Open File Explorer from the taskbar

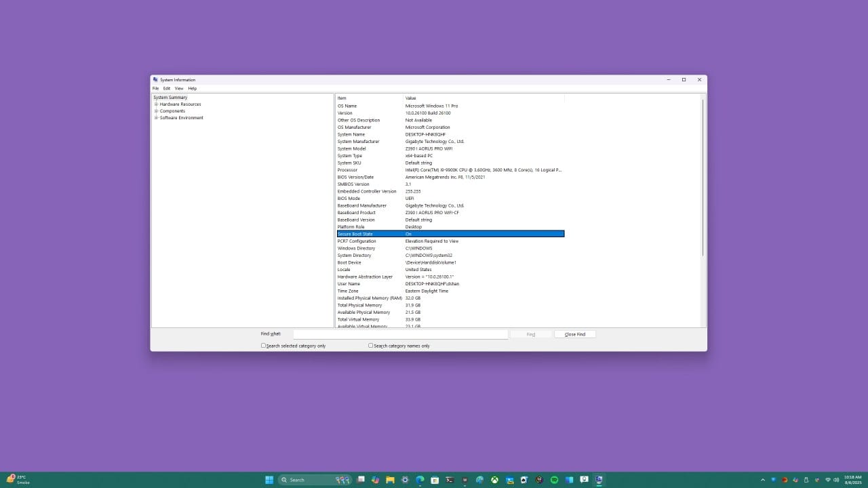391,479
